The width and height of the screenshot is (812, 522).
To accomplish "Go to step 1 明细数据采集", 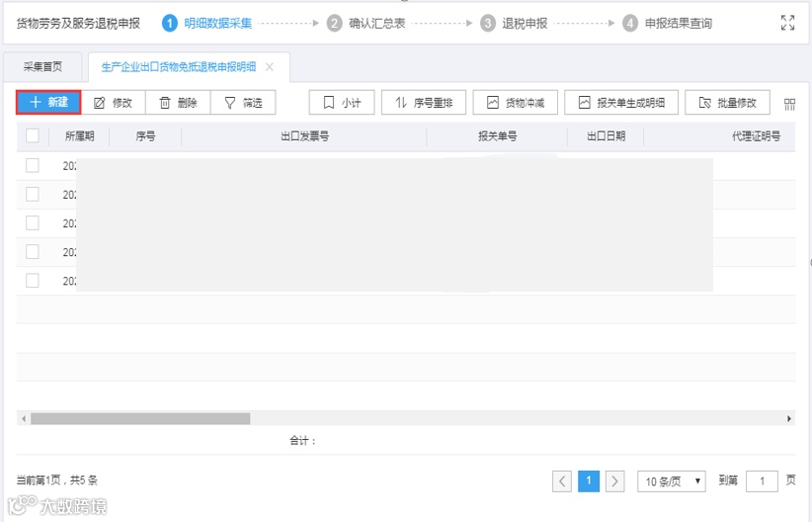I will click(207, 24).
